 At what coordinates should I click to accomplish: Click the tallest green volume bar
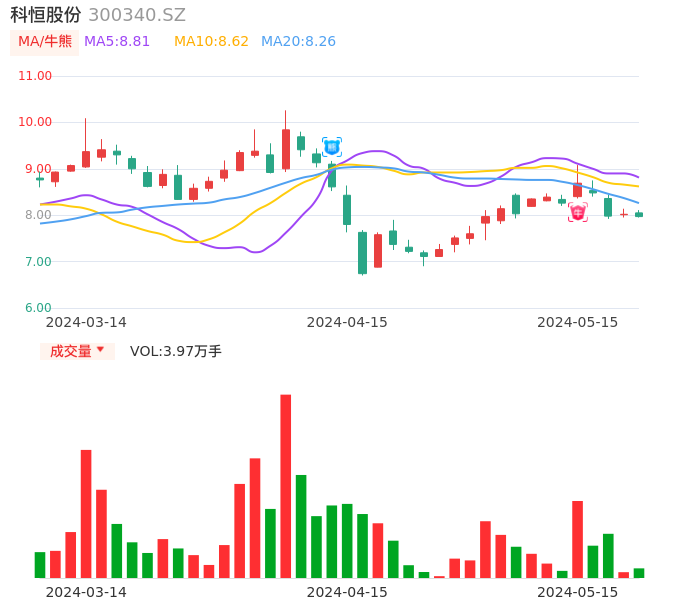click(301, 526)
